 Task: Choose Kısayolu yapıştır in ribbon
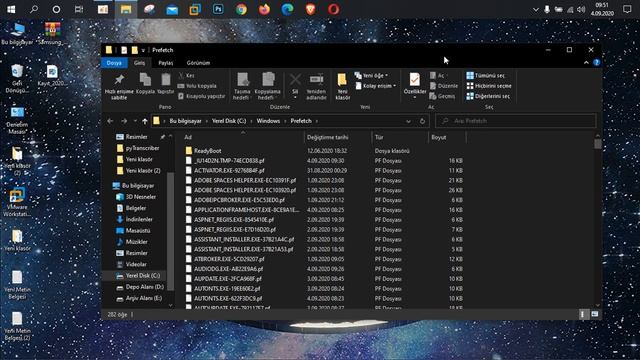click(x=202, y=96)
